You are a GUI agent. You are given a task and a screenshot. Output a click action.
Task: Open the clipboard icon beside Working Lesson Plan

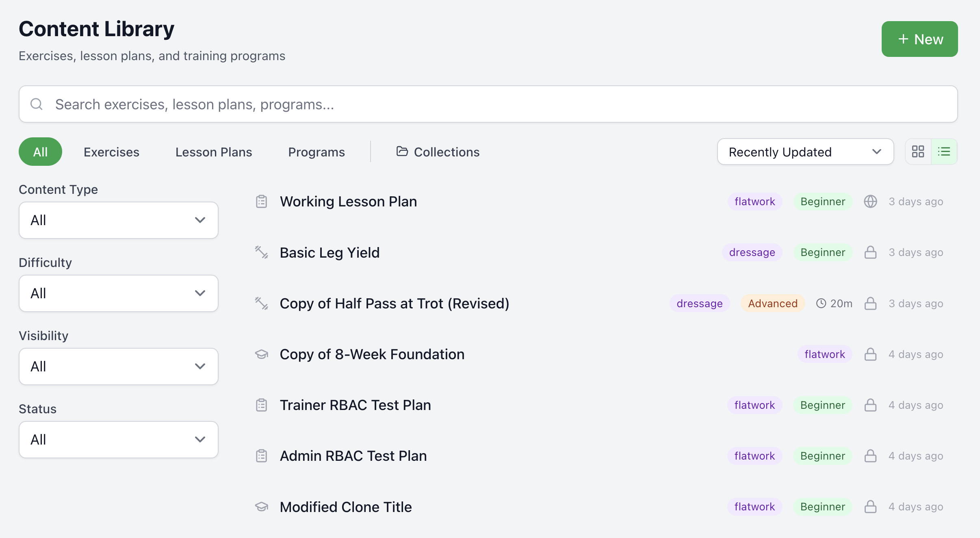click(x=262, y=201)
